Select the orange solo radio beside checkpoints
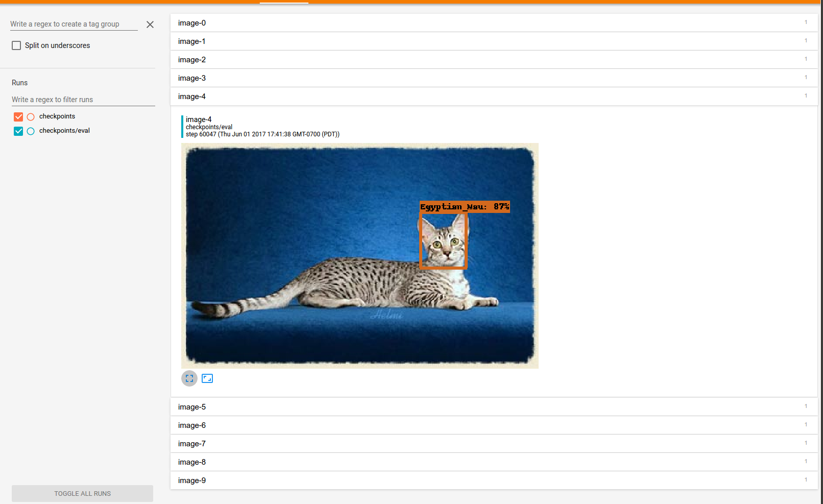The image size is (823, 504). coord(31,116)
